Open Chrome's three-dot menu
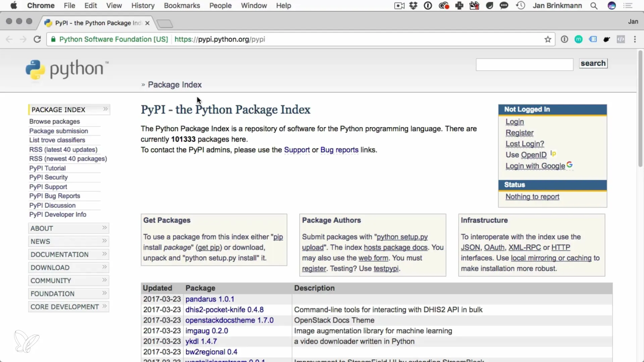This screenshot has height=362, width=644. point(635,39)
